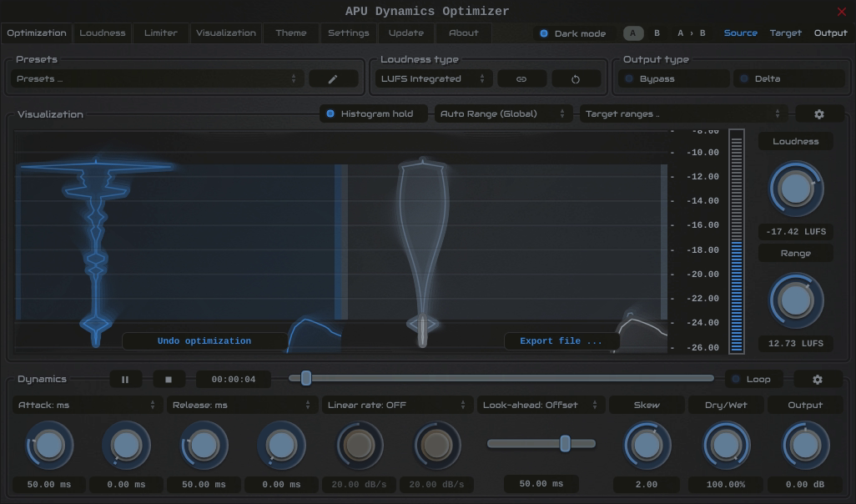Open the About tab
Screen dimensions: 856x504
coord(464,33)
